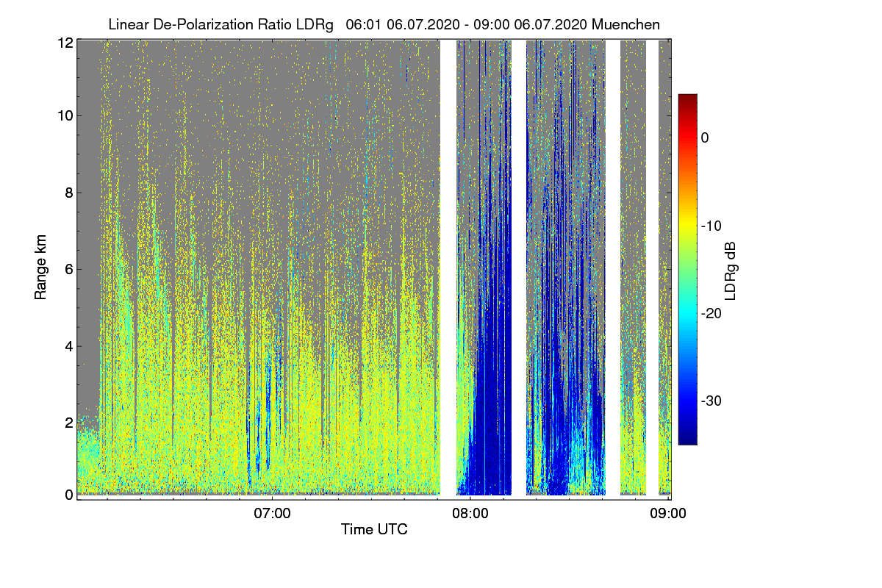Click the 07:00 time tick label
Viewport: 882px width, 588px height.
272,513
